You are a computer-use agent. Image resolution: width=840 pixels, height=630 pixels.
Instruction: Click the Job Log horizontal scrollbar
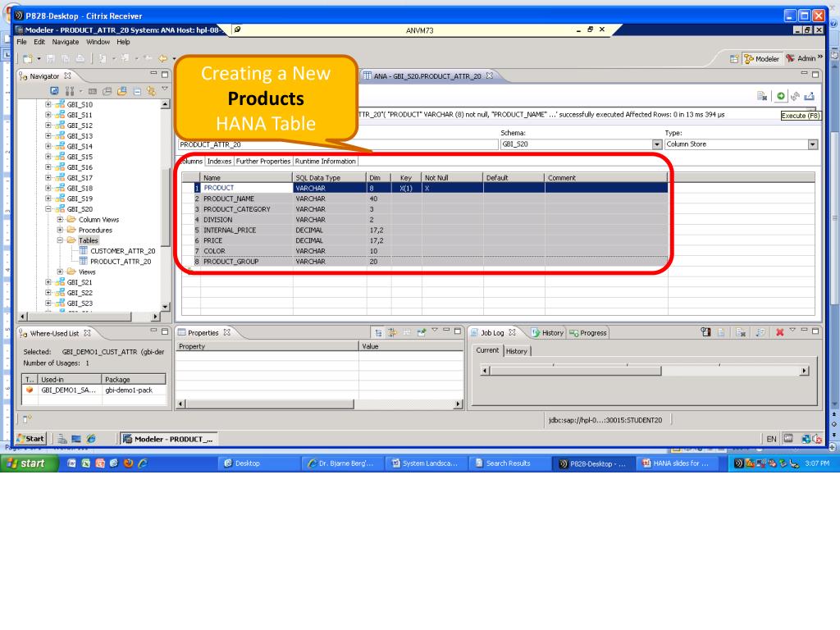(645, 371)
